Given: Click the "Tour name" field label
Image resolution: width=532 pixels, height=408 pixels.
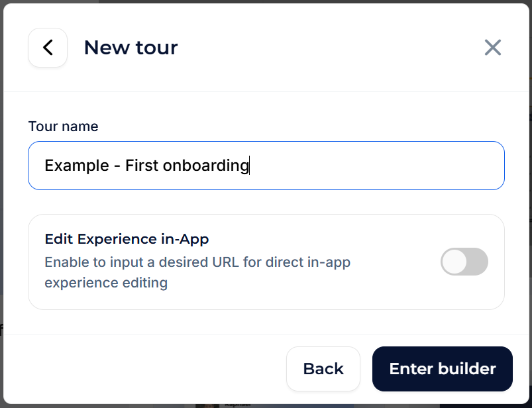Looking at the screenshot, I should click(x=63, y=126).
